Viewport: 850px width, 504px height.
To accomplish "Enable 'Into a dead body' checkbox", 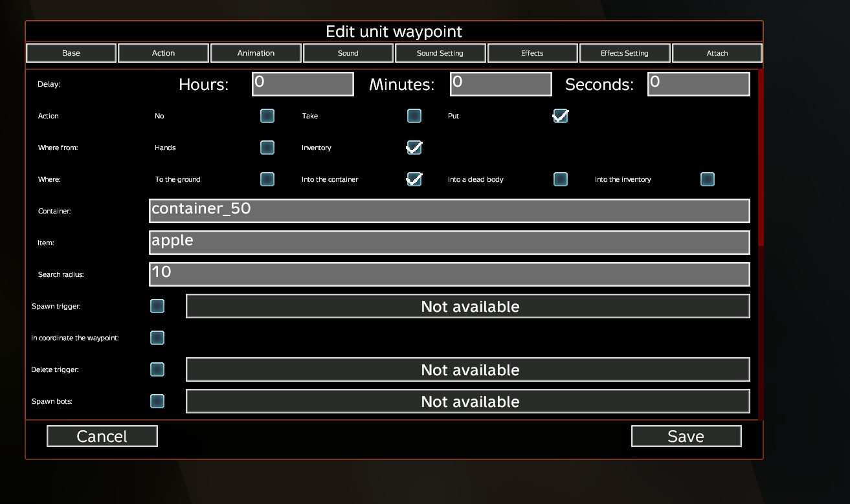I will click(561, 179).
